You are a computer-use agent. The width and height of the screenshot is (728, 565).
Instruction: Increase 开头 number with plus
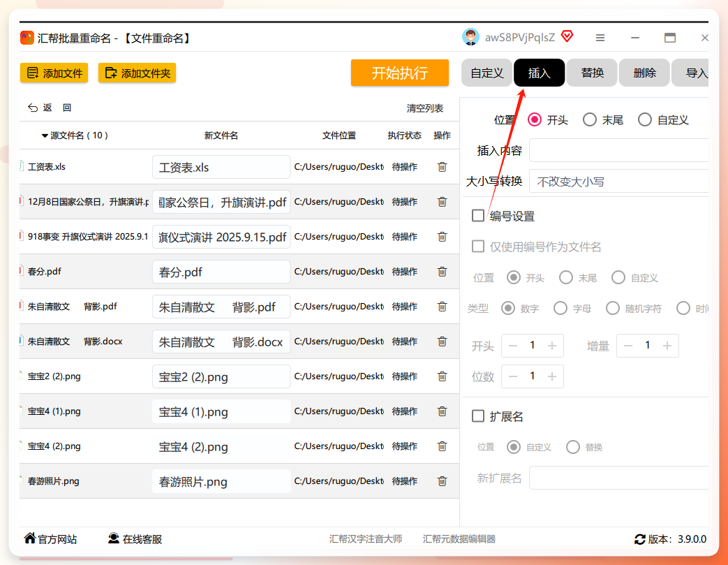tap(552, 346)
